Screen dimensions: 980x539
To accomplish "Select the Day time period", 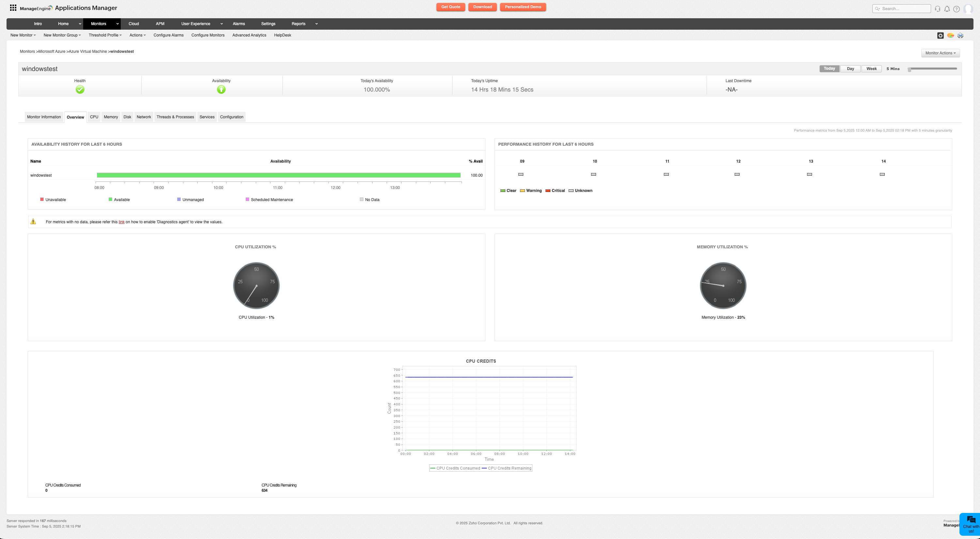I will pos(850,68).
